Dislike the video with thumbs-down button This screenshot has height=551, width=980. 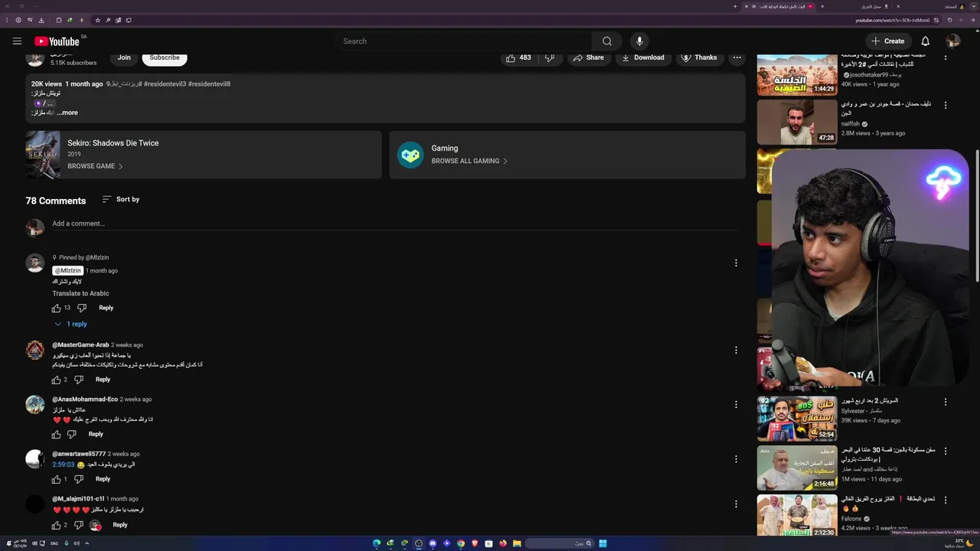tap(550, 57)
